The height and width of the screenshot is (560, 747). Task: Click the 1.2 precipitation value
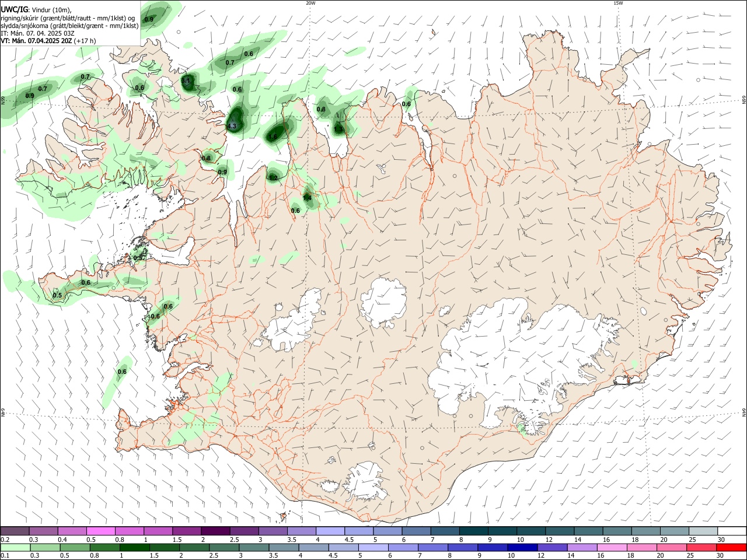(273, 177)
